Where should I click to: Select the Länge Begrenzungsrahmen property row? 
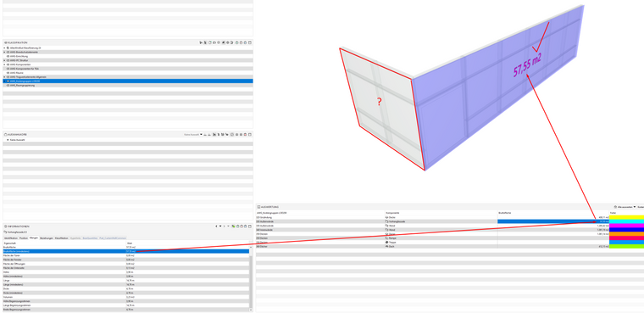click(x=126, y=305)
